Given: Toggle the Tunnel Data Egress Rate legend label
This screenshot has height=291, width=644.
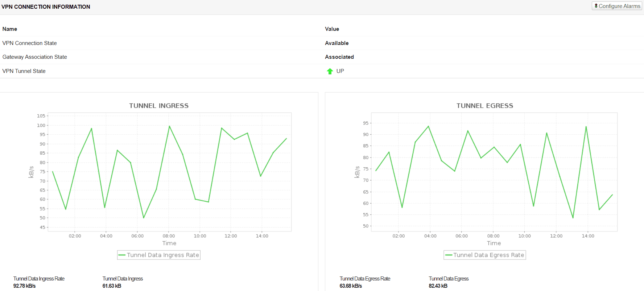Looking at the screenshot, I should pyautogui.click(x=488, y=255).
